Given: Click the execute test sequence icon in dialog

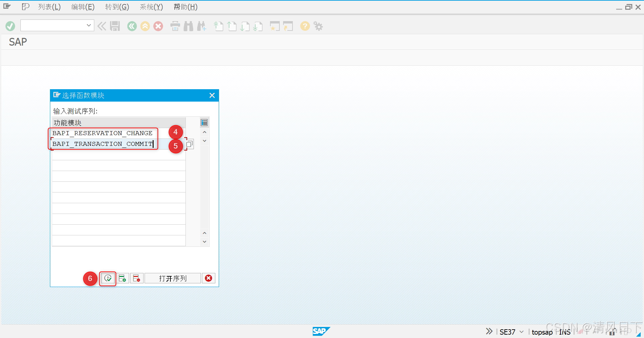Looking at the screenshot, I should 108,278.
